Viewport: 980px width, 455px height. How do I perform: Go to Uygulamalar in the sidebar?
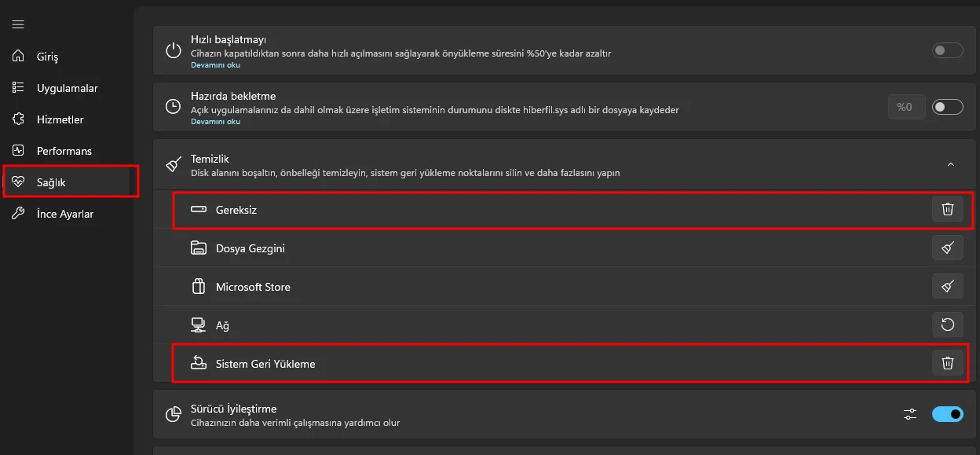pyautogui.click(x=67, y=88)
